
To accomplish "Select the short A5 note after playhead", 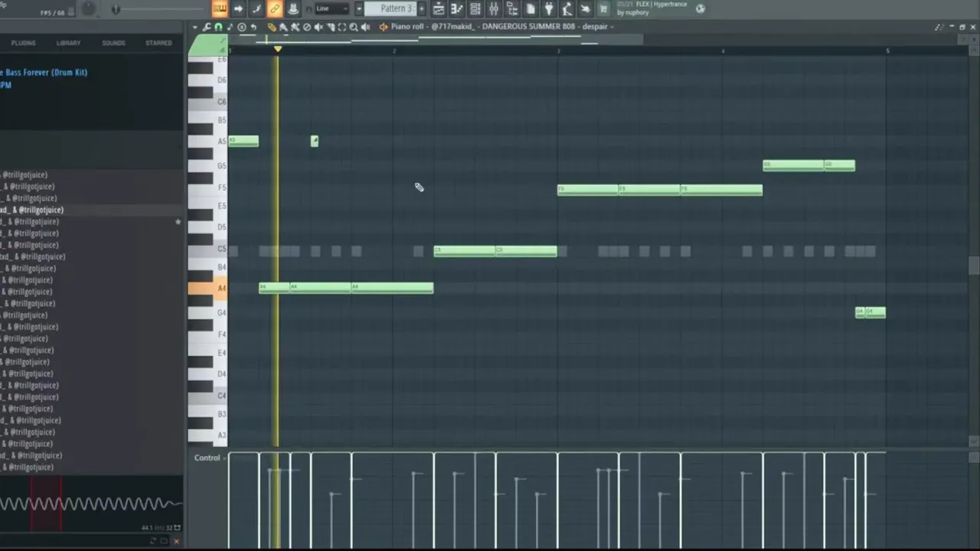I will pos(314,141).
